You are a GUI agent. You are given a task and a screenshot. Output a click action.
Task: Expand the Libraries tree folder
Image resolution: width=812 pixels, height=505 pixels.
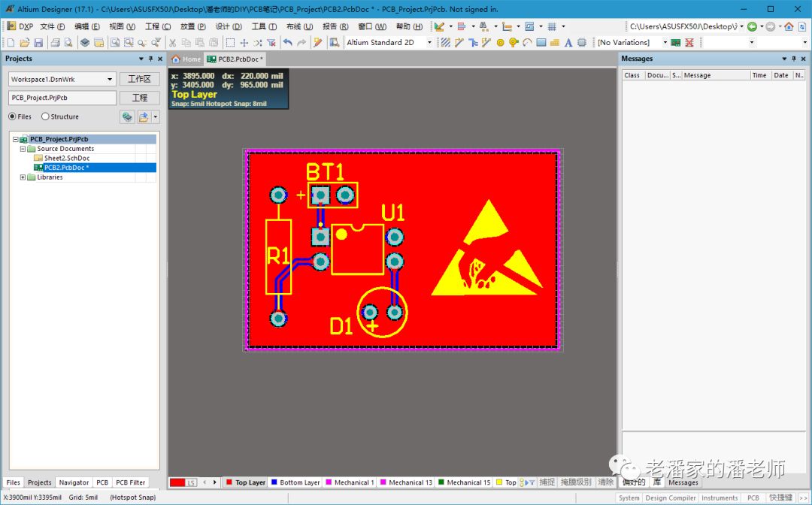23,177
